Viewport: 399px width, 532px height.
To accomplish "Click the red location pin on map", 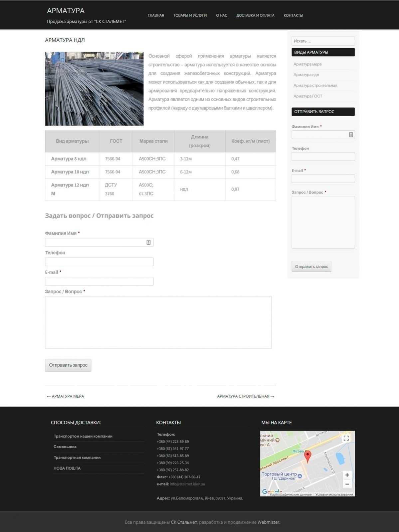I will click(308, 456).
